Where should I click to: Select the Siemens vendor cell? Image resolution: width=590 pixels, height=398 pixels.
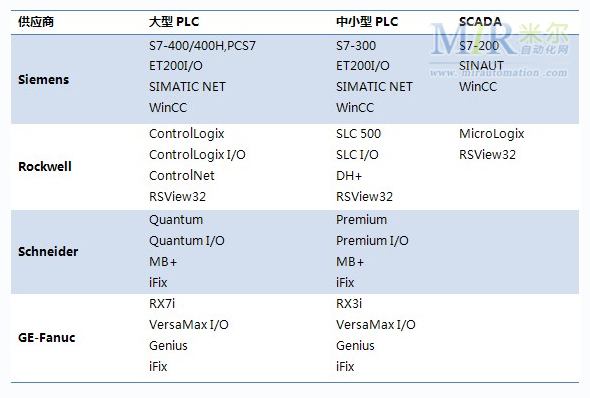tap(44, 80)
